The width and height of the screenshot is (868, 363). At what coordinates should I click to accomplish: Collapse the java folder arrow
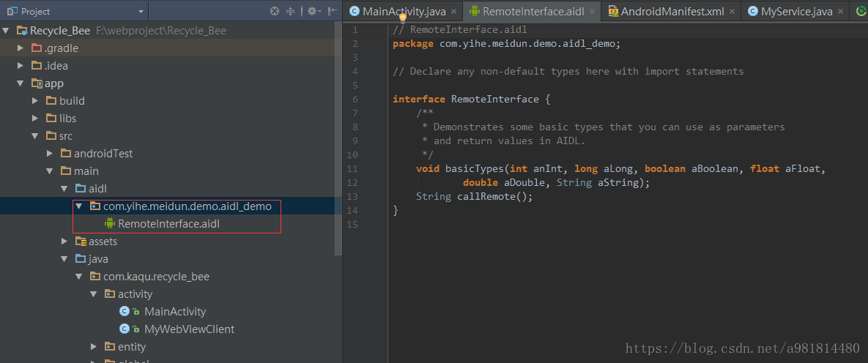pos(64,259)
